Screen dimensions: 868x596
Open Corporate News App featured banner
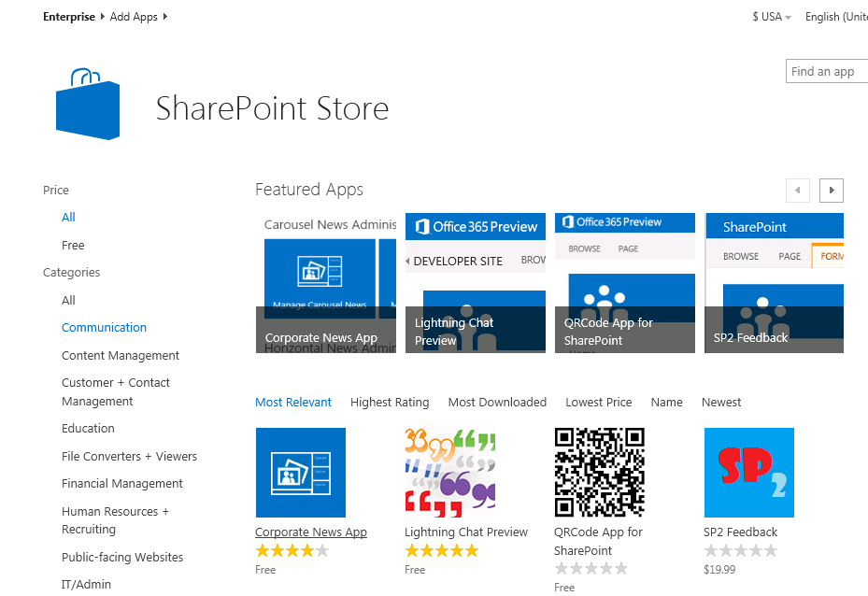point(326,283)
